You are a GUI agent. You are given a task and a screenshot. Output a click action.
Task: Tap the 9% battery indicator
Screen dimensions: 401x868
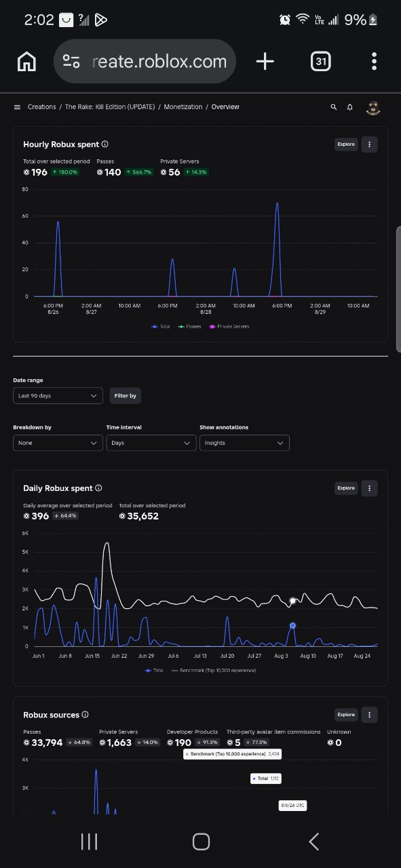(x=362, y=20)
